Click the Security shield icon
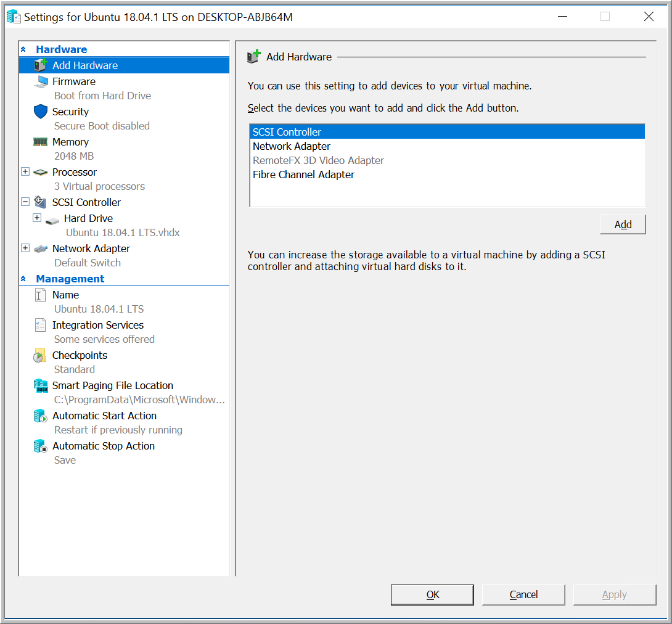 coord(41,112)
